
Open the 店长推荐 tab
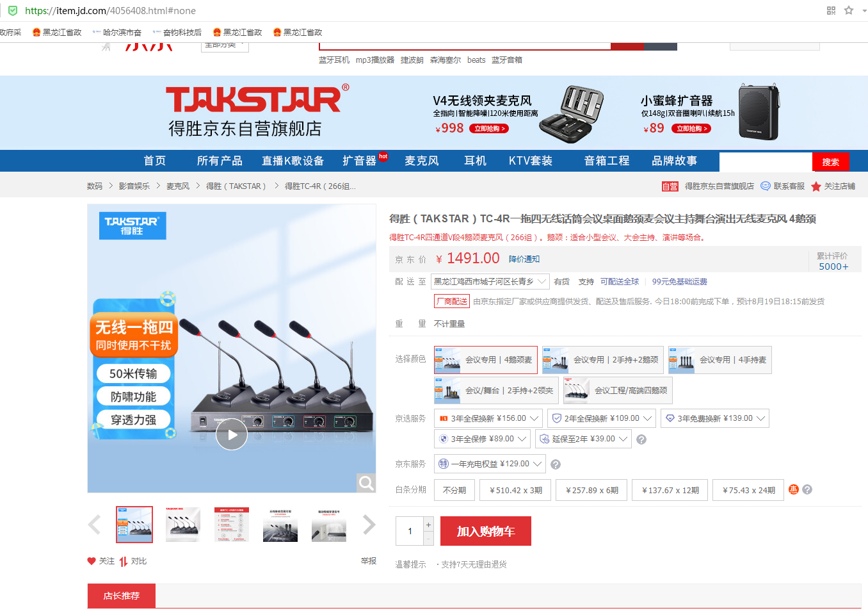(122, 596)
